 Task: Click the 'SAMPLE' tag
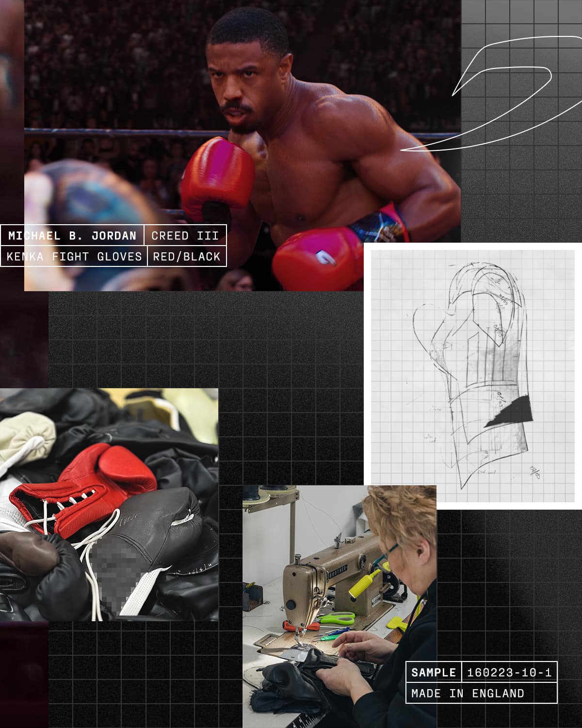coord(434,672)
